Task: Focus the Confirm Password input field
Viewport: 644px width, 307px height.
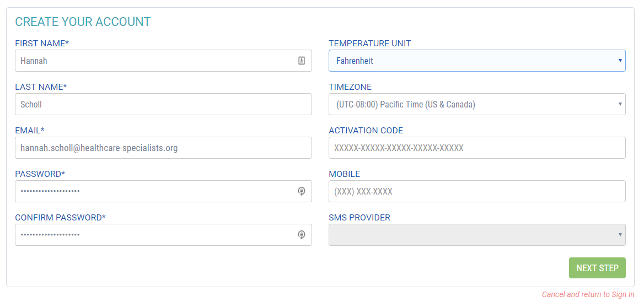Action: point(154,235)
